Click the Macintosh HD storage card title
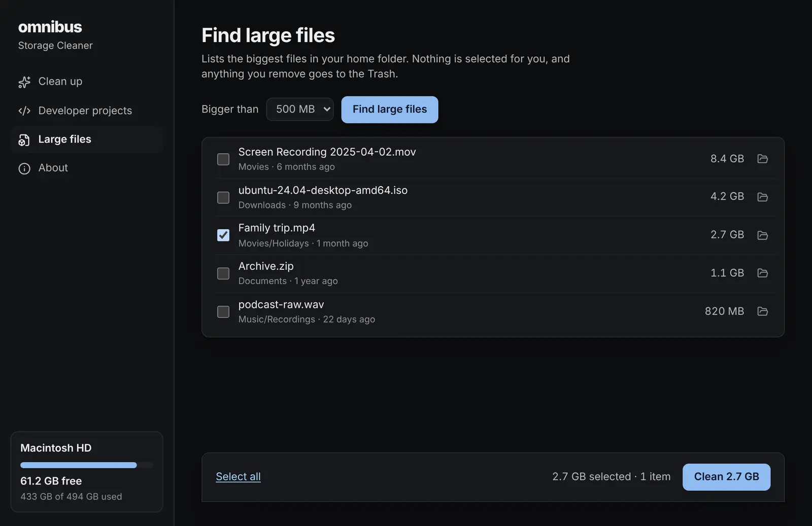This screenshot has height=526, width=812. tap(56, 448)
